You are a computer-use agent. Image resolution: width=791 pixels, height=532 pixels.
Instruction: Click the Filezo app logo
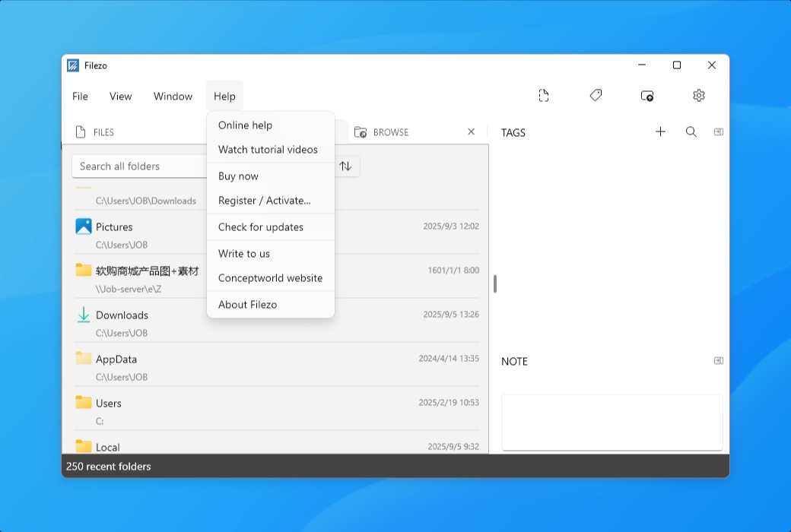(73, 65)
